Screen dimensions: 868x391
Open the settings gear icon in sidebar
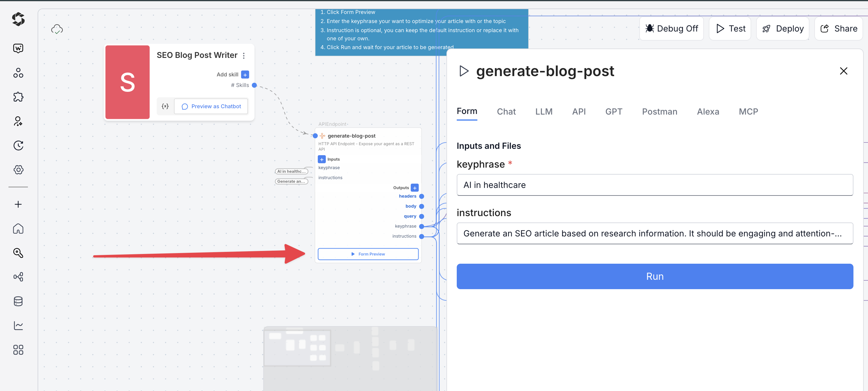(x=18, y=170)
